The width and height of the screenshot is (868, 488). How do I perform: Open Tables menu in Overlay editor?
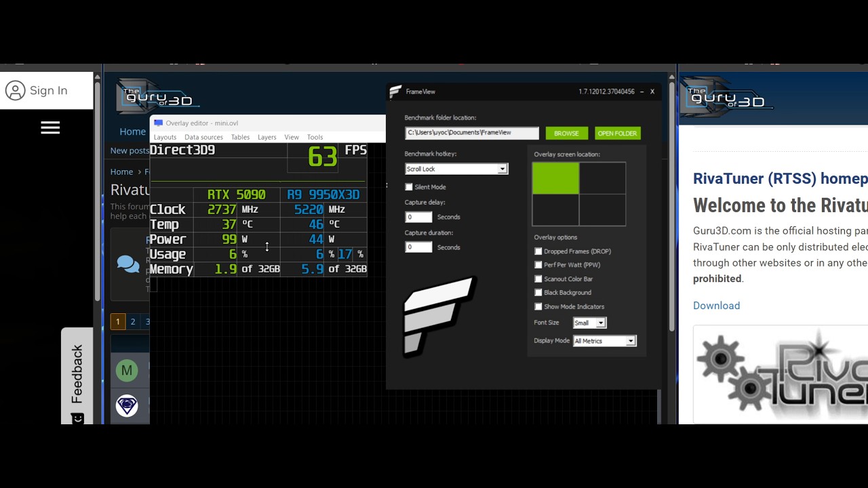[240, 137]
